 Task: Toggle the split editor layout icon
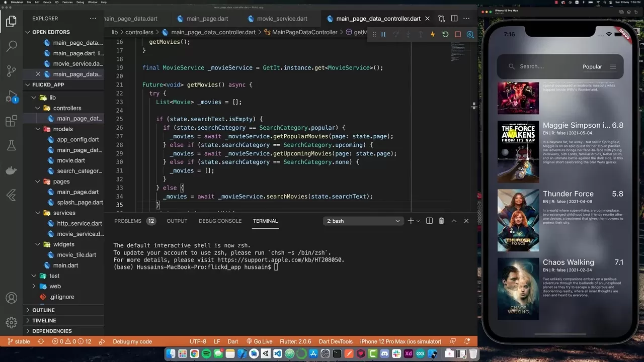tap(454, 18)
